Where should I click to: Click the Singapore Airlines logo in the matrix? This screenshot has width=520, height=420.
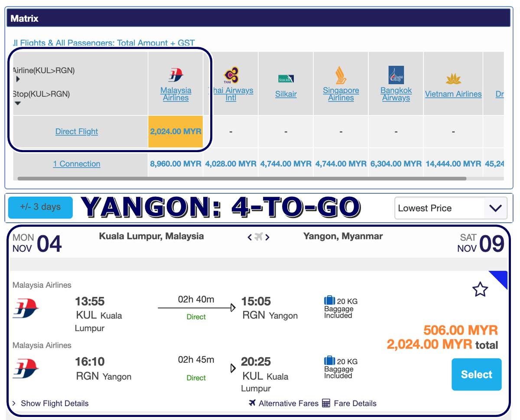(x=341, y=75)
